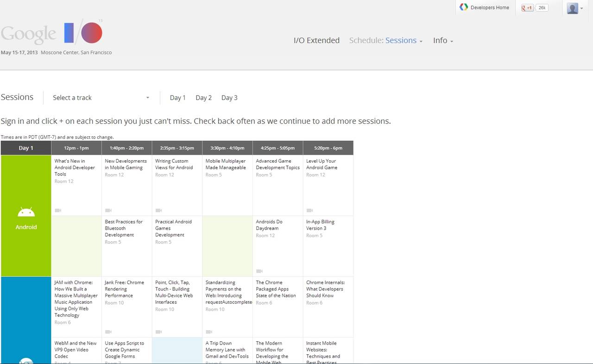Click the 5:20pm - 6pm time header
The image size is (593, 364).
tap(328, 148)
